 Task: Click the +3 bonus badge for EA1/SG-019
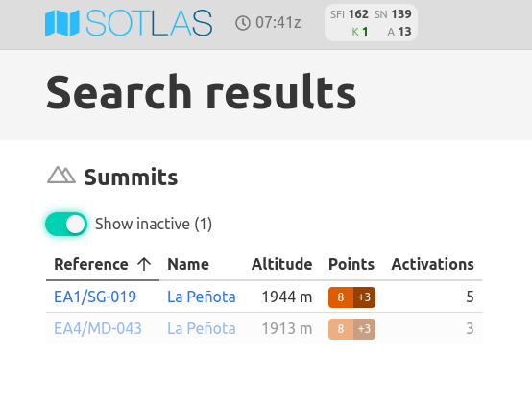click(x=364, y=297)
